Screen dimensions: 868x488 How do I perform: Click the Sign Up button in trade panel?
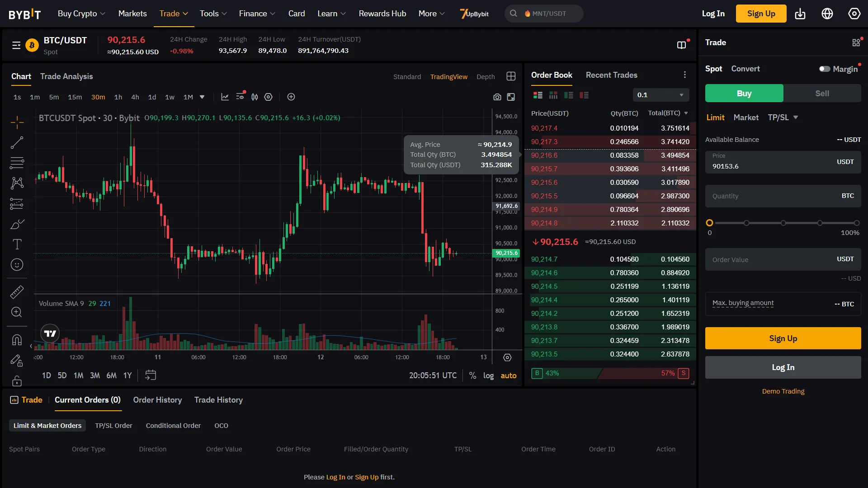pyautogui.click(x=783, y=338)
